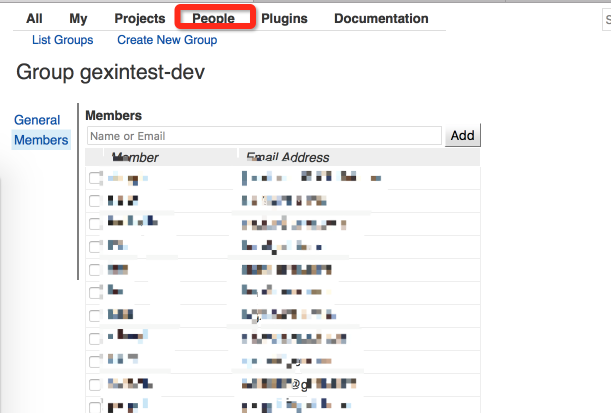Screen dimensions: 611x413
Task: Tick the third member row checkbox
Action: tap(95, 223)
